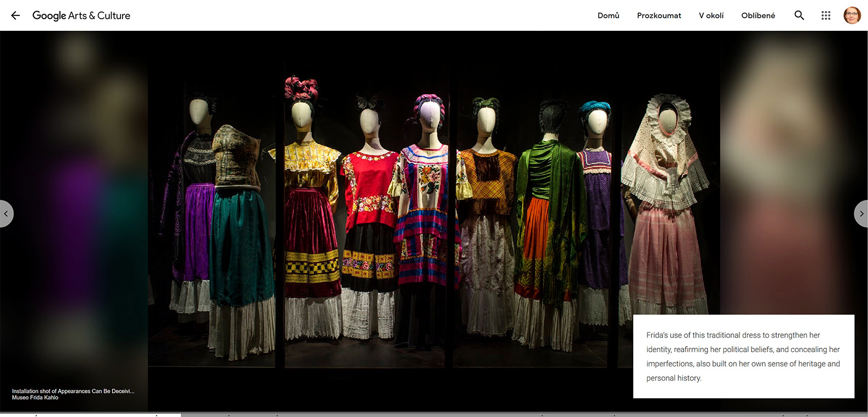Open the user account avatar
This screenshot has height=417, width=868.
pyautogui.click(x=852, y=15)
